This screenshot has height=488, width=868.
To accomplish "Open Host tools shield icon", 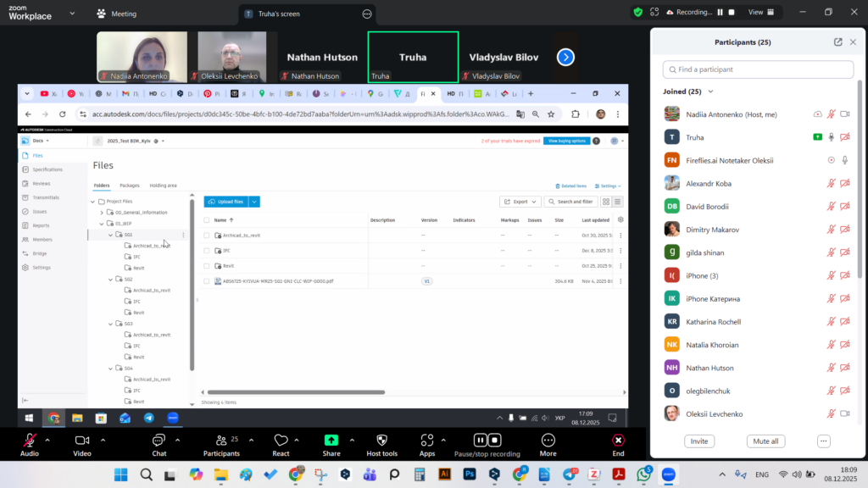I will [x=381, y=441].
